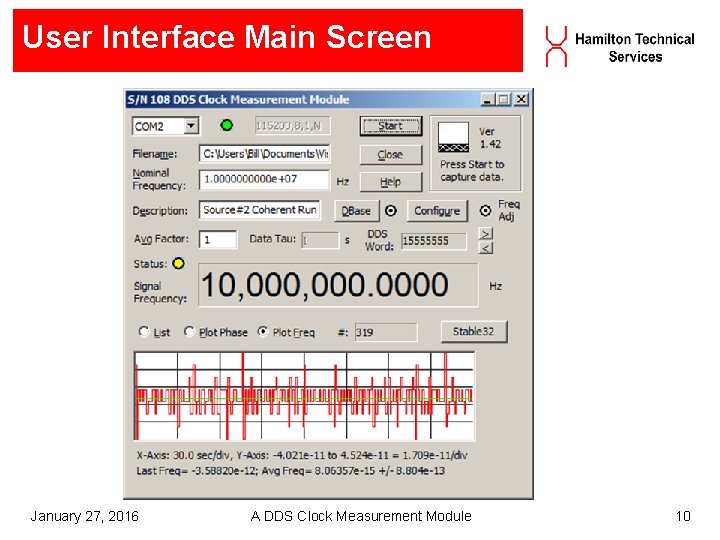Click the 115200,8,1,N baud settings field
The width and height of the screenshot is (720, 540).
click(292, 126)
